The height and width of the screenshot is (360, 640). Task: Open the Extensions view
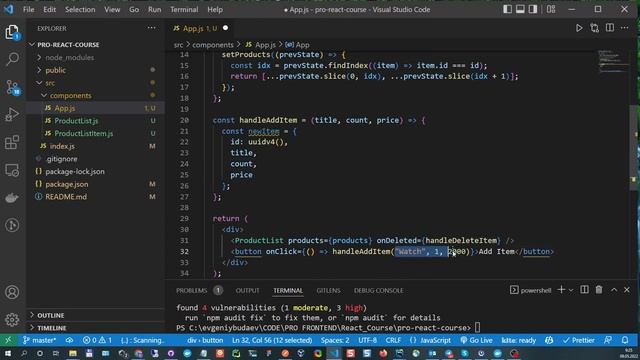pos(12,142)
